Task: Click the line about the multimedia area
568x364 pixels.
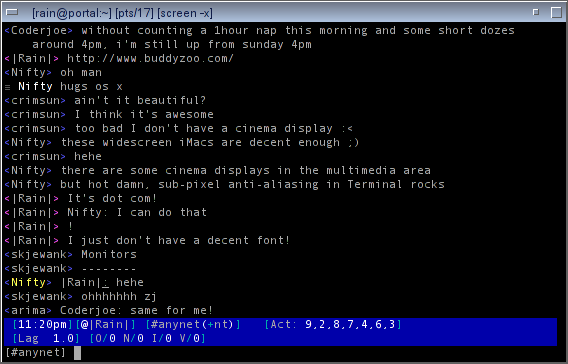Action: (x=217, y=171)
